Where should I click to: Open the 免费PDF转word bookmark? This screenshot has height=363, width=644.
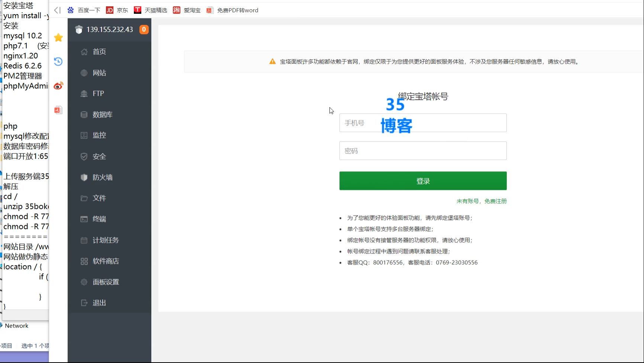pos(232,10)
